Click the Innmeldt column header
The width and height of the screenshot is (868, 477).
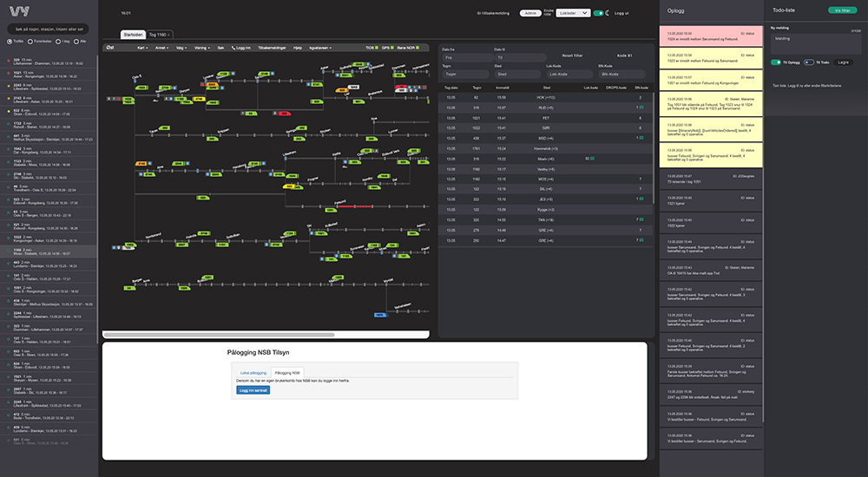tap(502, 88)
